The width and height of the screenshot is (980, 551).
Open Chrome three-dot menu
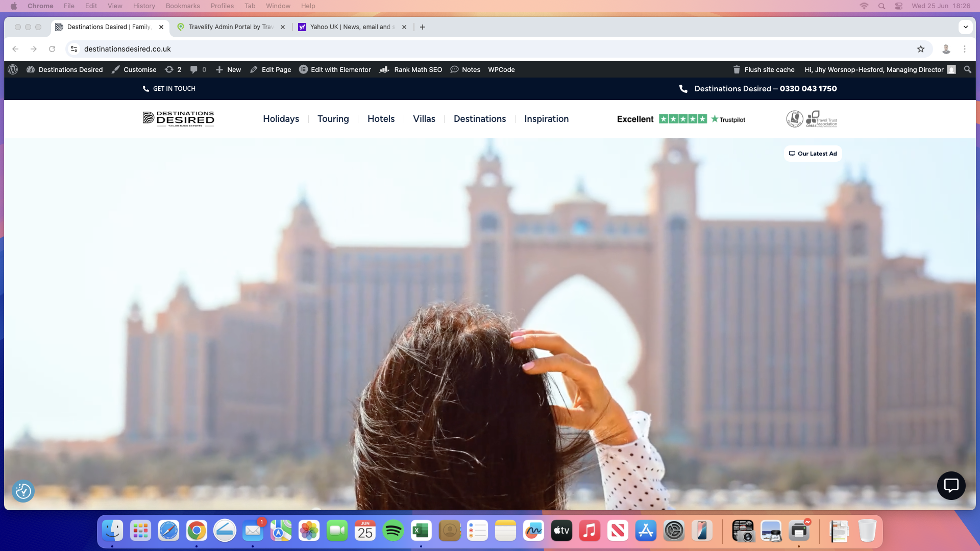coord(964,49)
